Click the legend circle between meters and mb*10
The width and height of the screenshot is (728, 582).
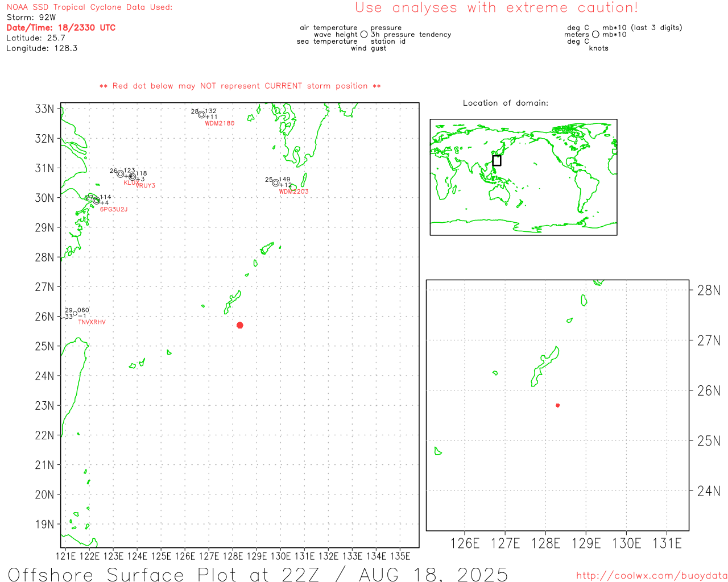click(595, 35)
